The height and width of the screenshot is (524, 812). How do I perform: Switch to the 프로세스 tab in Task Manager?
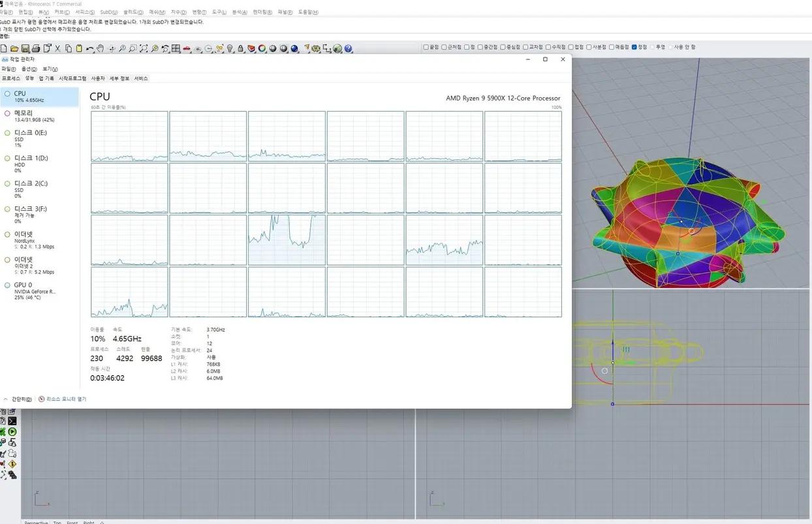tap(10, 78)
